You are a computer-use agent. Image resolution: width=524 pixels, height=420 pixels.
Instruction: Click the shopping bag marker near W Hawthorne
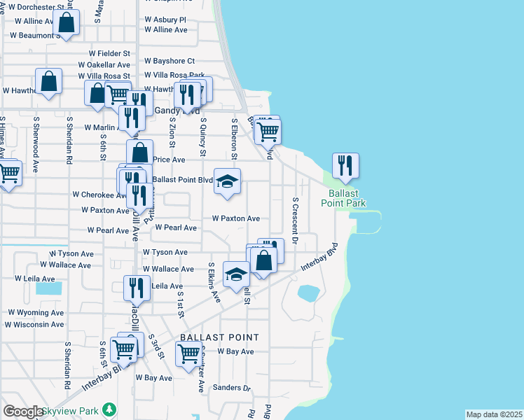click(49, 83)
